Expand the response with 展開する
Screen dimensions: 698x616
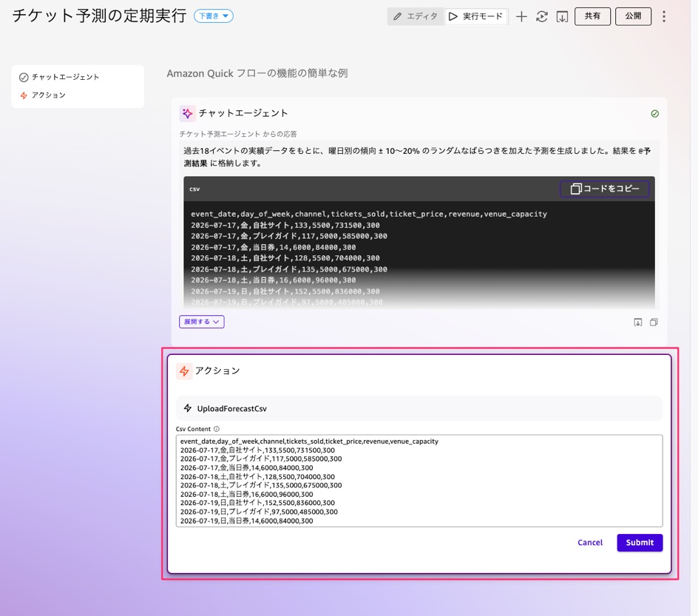[x=202, y=322]
